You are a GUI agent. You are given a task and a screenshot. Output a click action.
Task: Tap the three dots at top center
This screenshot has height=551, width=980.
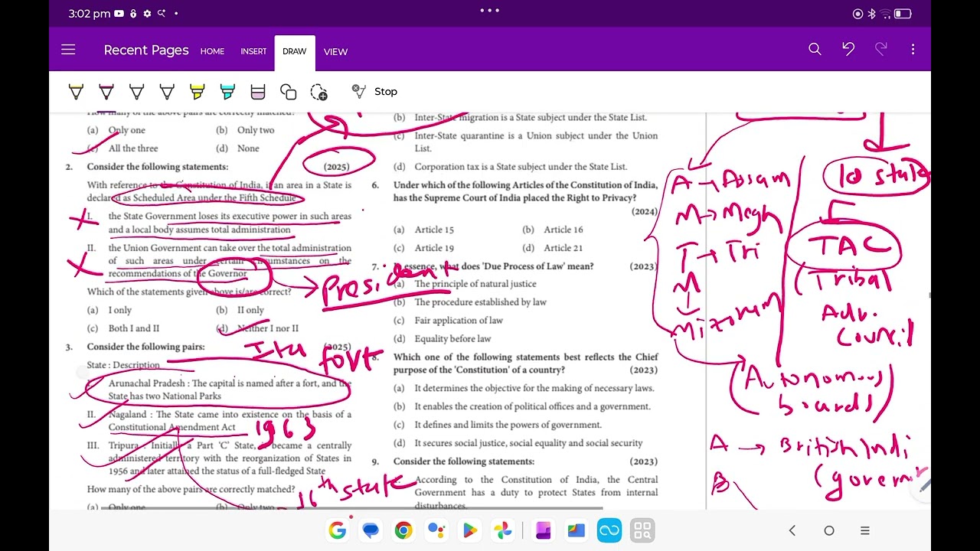click(x=489, y=11)
